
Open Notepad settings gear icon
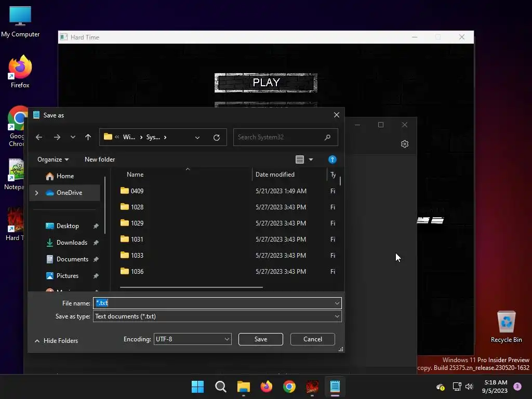point(404,144)
